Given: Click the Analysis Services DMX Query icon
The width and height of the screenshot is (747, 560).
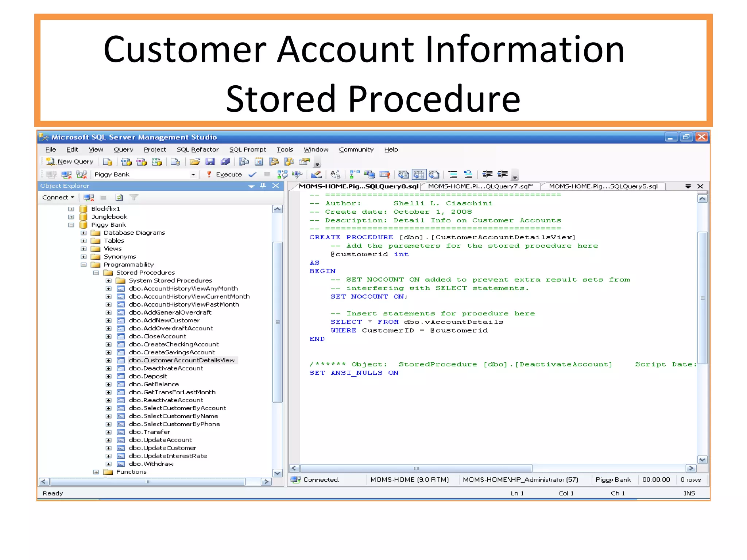Looking at the screenshot, I should pos(142,162).
